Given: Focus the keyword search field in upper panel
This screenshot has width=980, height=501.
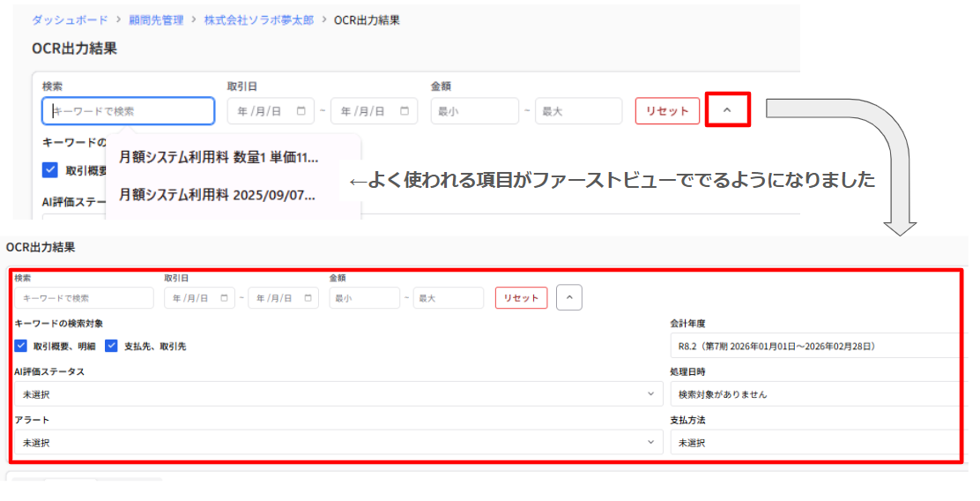Looking at the screenshot, I should coord(129,111).
